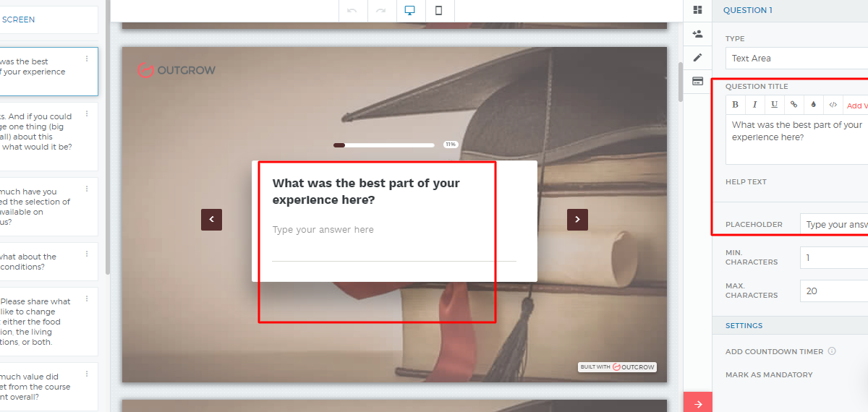Switch to desktop preview mode
Screen dimensions: 868x412
(x=410, y=10)
